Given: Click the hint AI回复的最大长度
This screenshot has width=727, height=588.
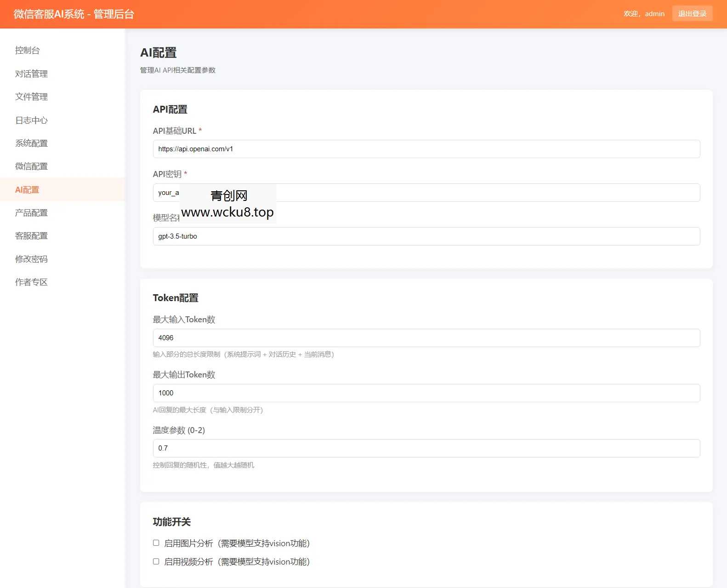Looking at the screenshot, I should [x=208, y=410].
